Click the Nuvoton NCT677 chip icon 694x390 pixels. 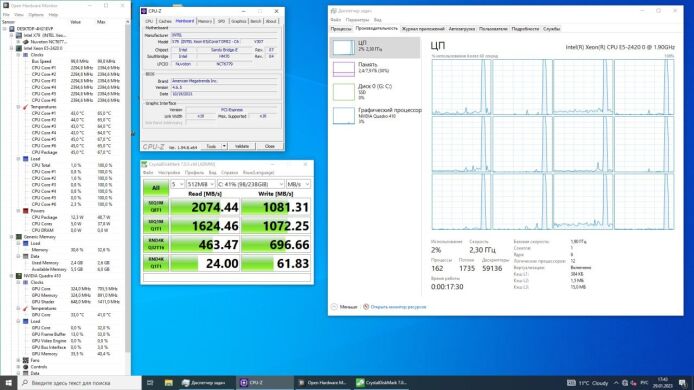click(x=26, y=42)
